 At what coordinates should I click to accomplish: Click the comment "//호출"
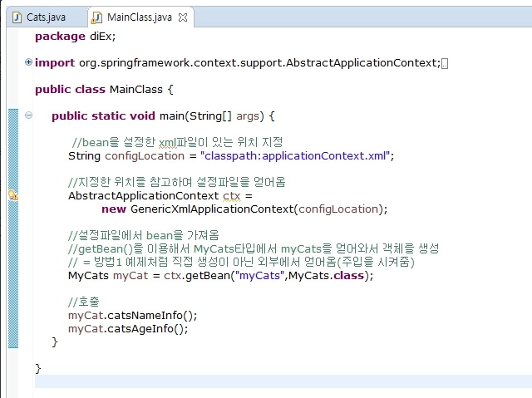83,302
